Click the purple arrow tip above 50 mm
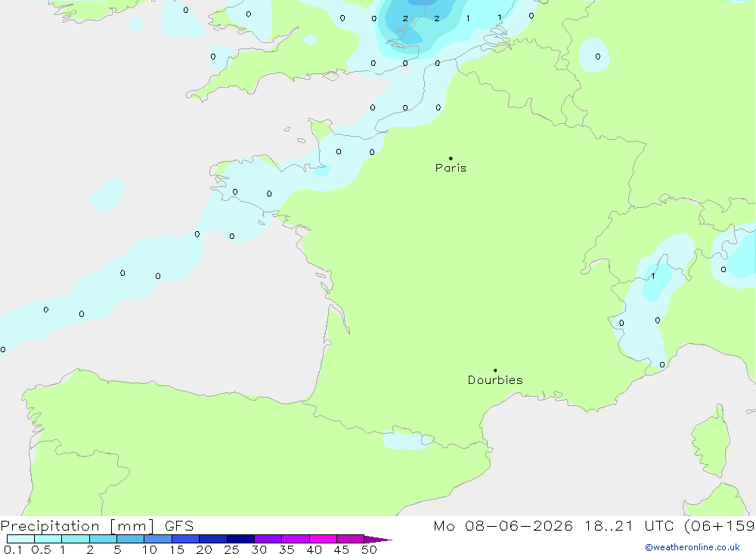The image size is (756, 554). 378,540
